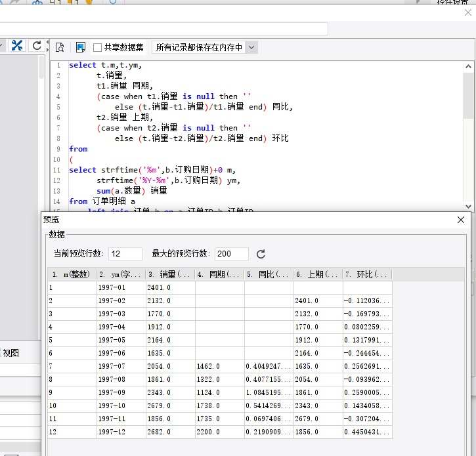
Task: Refresh the preview row count
Action: coord(261,254)
